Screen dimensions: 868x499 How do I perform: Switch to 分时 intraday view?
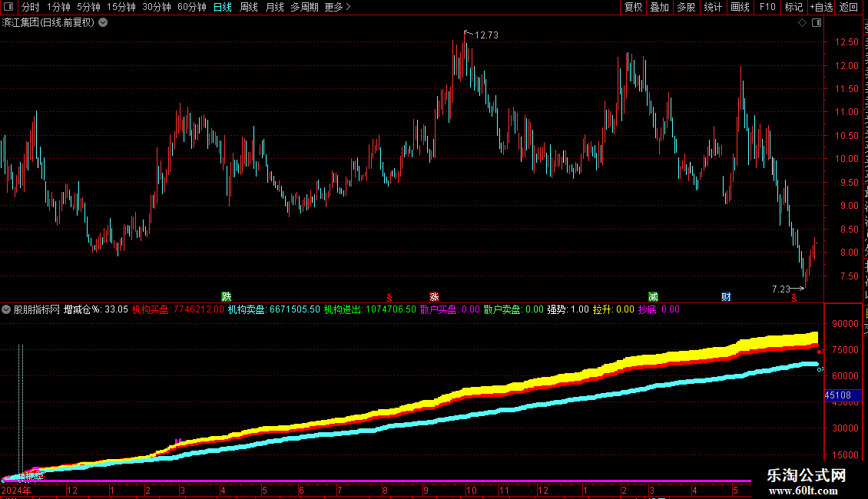(31, 7)
